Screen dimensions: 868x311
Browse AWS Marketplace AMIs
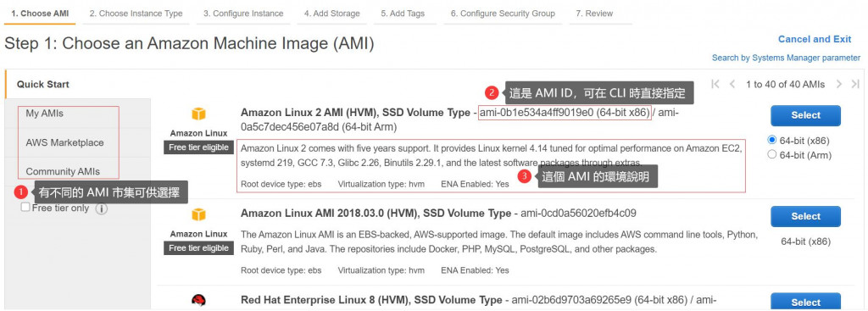[x=64, y=142]
